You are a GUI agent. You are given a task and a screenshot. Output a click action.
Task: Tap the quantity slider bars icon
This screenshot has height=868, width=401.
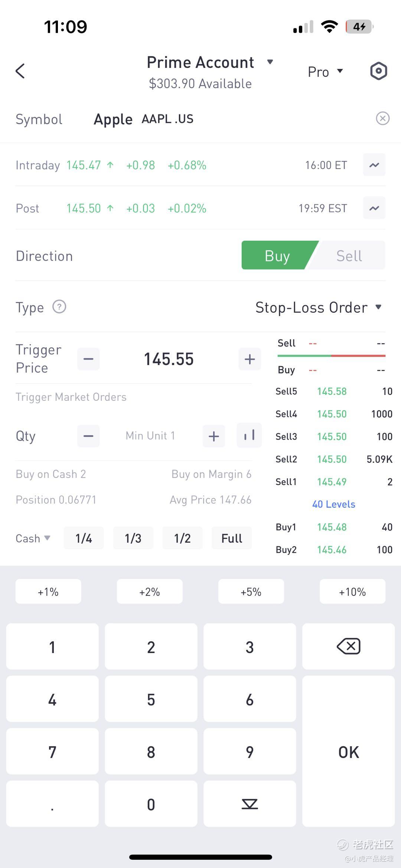[249, 435]
